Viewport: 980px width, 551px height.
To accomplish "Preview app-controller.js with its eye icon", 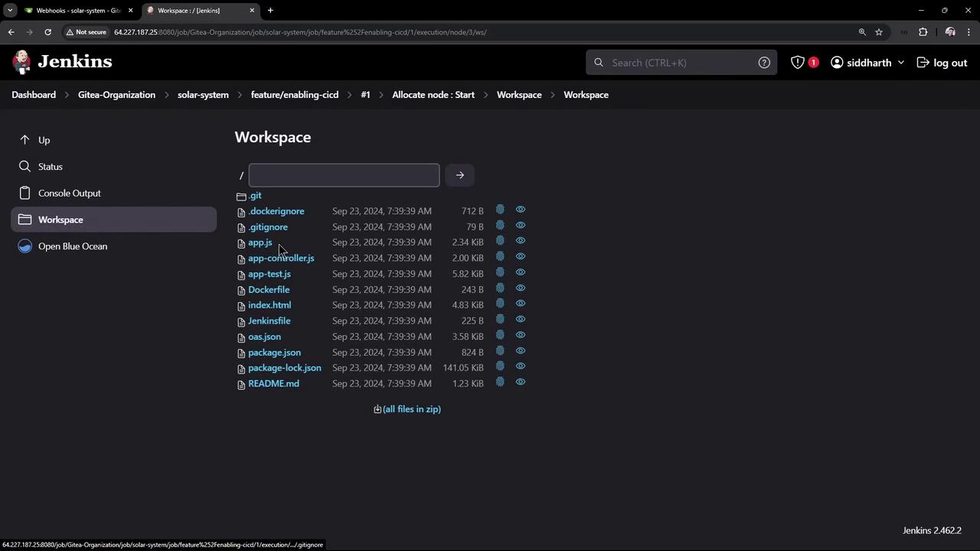I will tap(521, 257).
